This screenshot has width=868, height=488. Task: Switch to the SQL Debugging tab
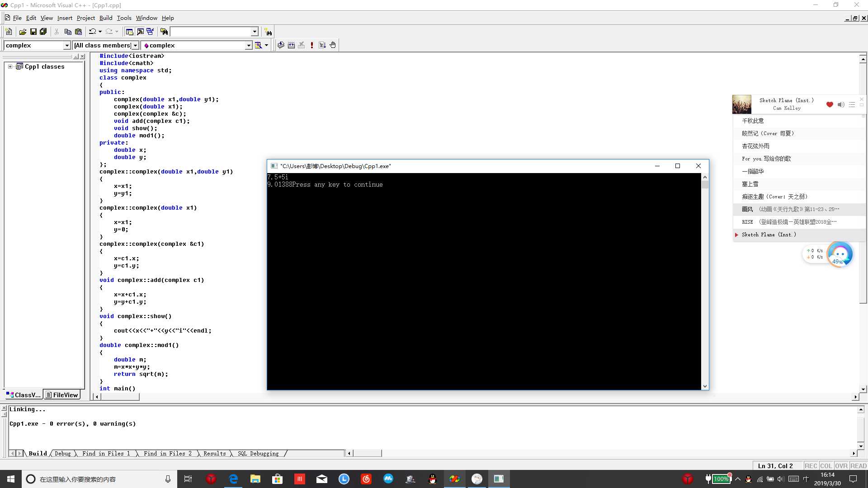point(258,453)
